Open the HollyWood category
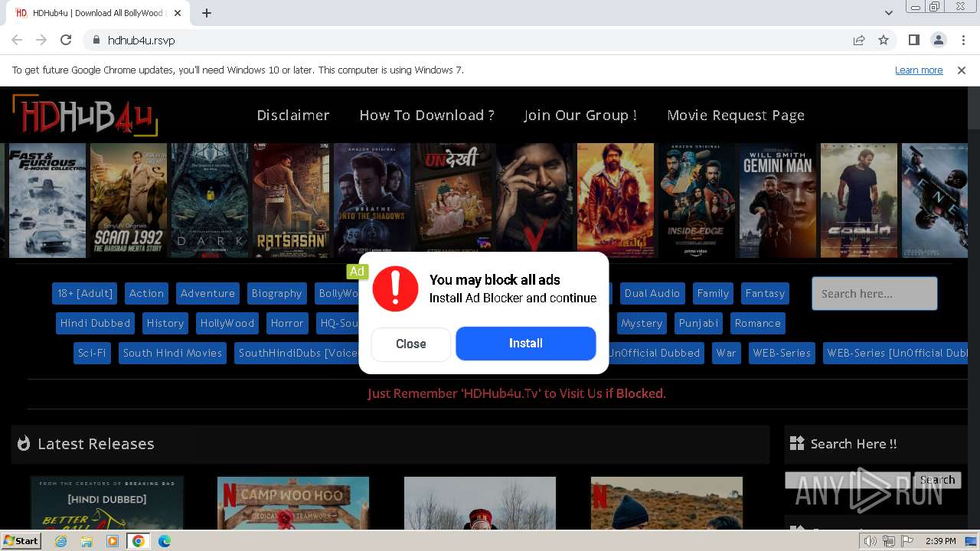 (x=227, y=323)
